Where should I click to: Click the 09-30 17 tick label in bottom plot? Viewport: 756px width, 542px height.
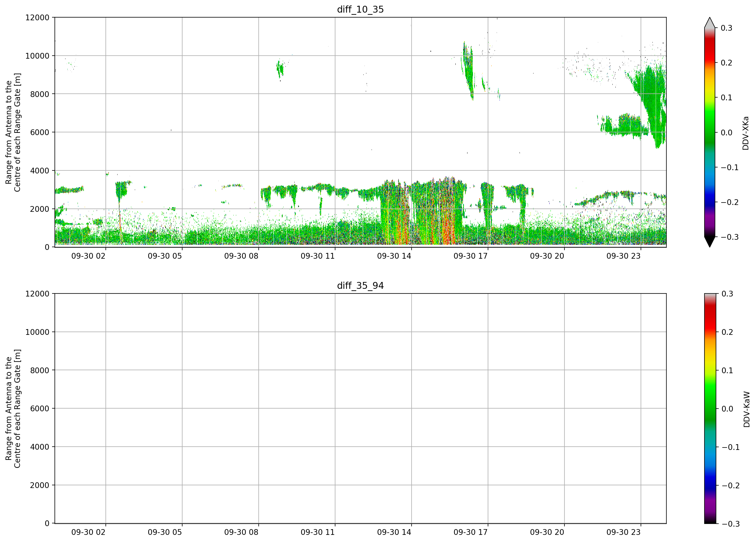(x=470, y=532)
